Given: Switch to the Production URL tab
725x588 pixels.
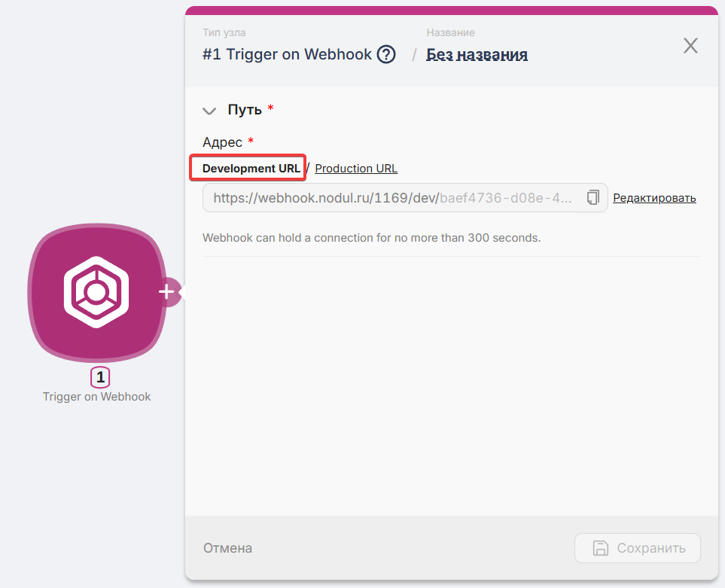Looking at the screenshot, I should coord(356,169).
